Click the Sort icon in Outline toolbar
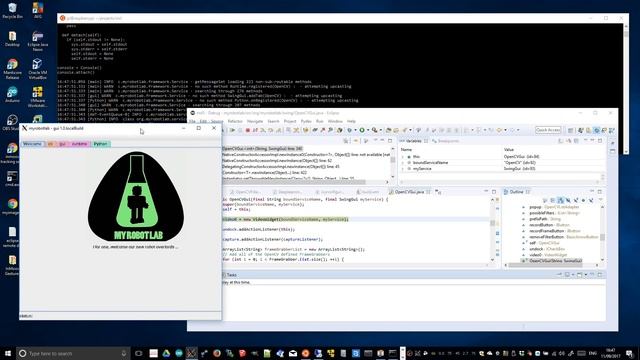Screen dimensions: 640x360 [x=552, y=200]
